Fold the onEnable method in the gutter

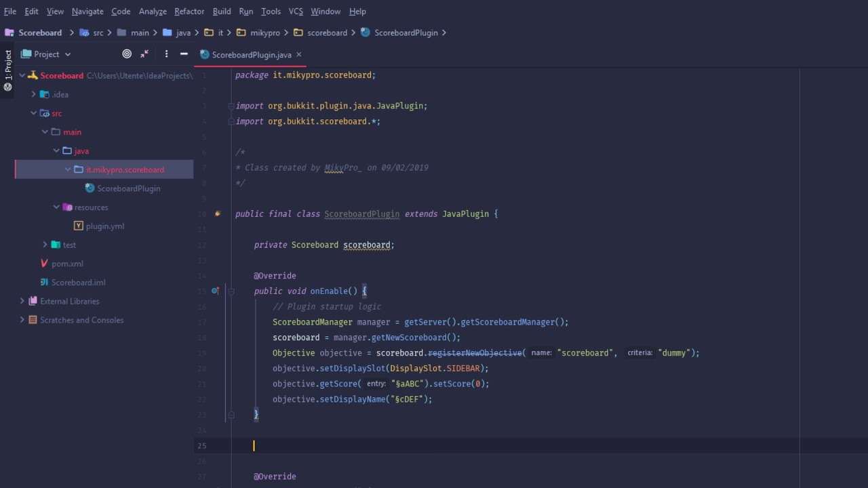(x=231, y=291)
